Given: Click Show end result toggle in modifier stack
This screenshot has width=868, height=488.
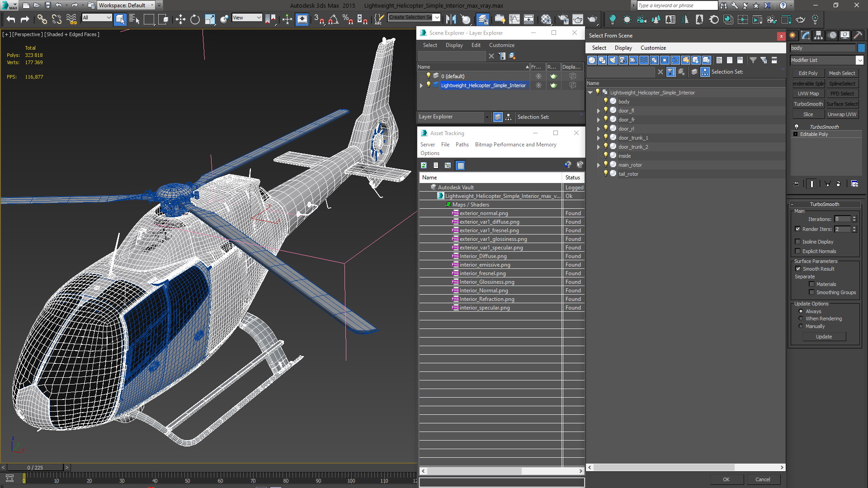Looking at the screenshot, I should 812,184.
